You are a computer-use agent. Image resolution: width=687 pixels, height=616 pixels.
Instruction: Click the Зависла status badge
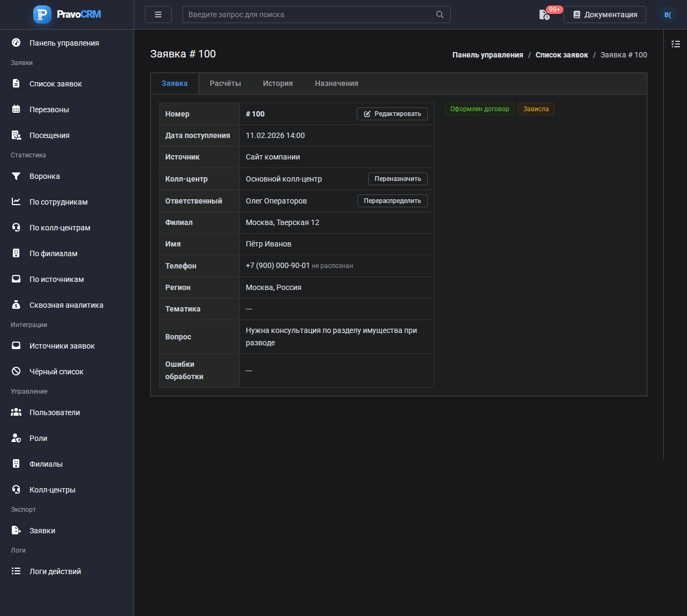(536, 109)
